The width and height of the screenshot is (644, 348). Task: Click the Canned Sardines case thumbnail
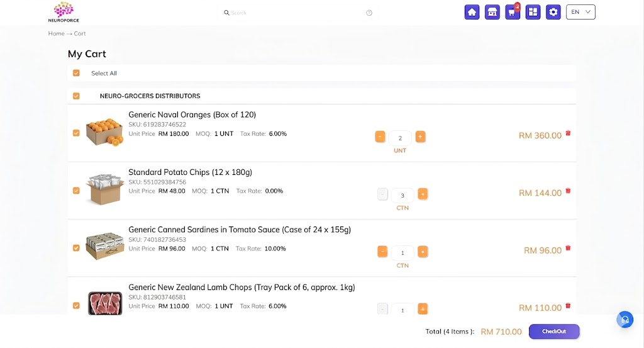(x=105, y=247)
